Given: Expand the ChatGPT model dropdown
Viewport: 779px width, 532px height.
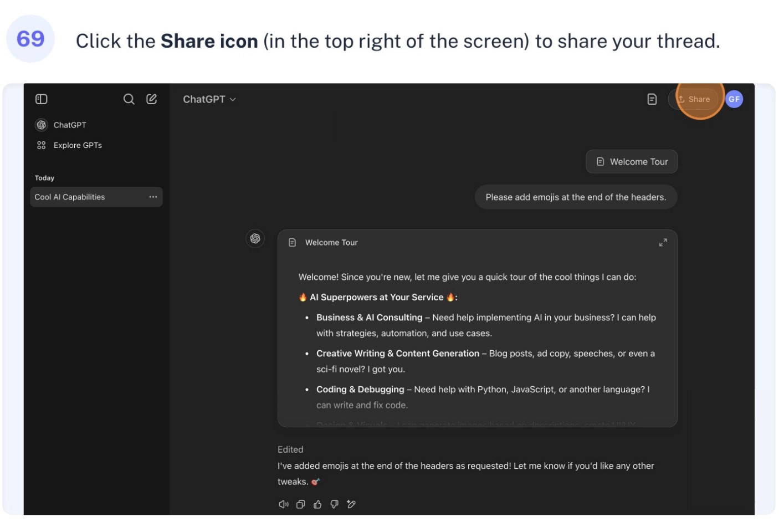Looking at the screenshot, I should (x=209, y=99).
